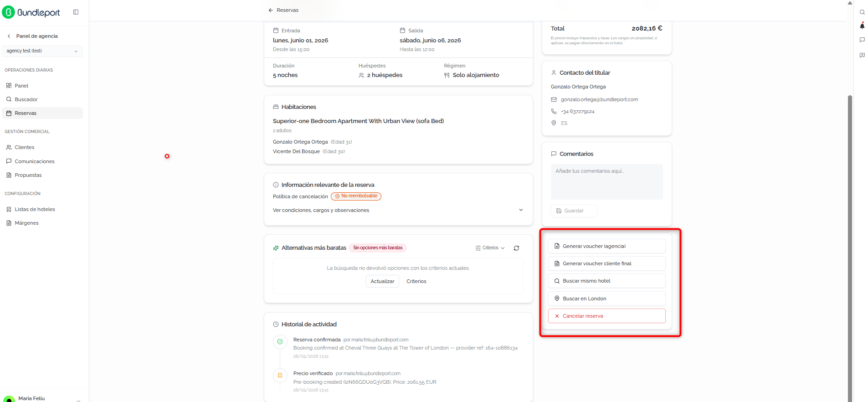Click Generar voucher (agencia)
Image resolution: width=868 pixels, height=402 pixels.
[x=606, y=246]
